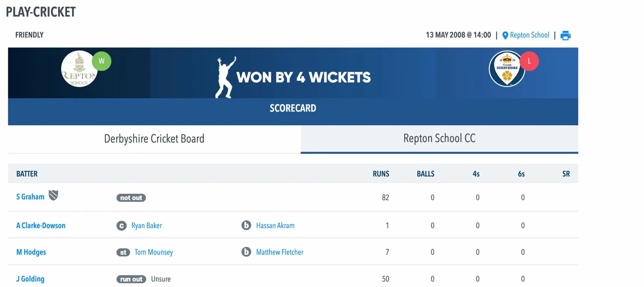Select the Derbyshire Cricket club badge
The height and width of the screenshot is (287, 644).
507,68
